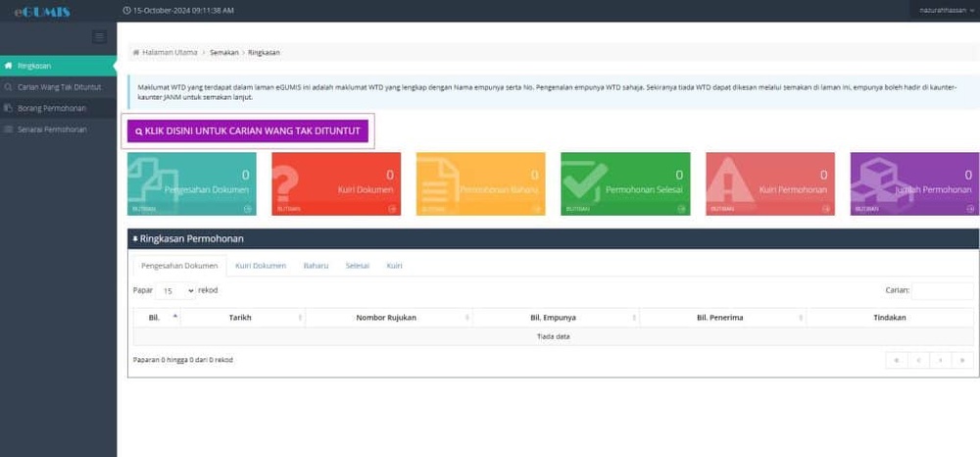Click arrow icon on Pengesahan Dokumen card
This screenshot has height=457, width=980.
(x=248, y=209)
